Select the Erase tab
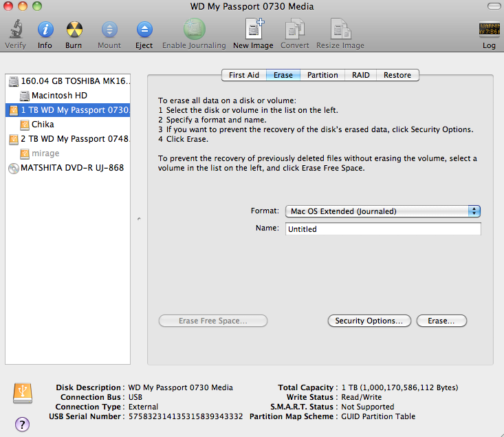Image resolution: width=504 pixels, height=437 pixels. tap(283, 75)
